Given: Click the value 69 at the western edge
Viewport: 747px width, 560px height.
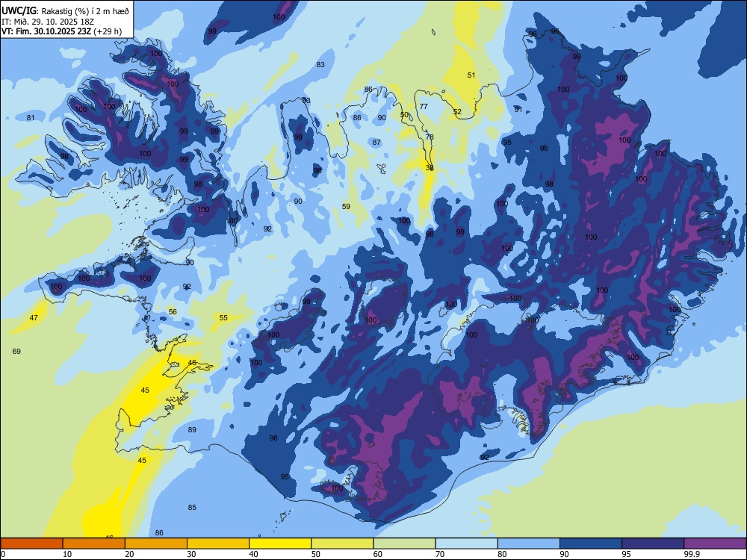Looking at the screenshot, I should pyautogui.click(x=16, y=352).
